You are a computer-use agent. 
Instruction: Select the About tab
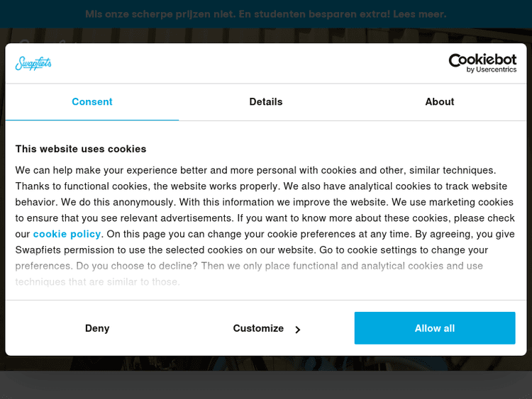click(x=440, y=102)
